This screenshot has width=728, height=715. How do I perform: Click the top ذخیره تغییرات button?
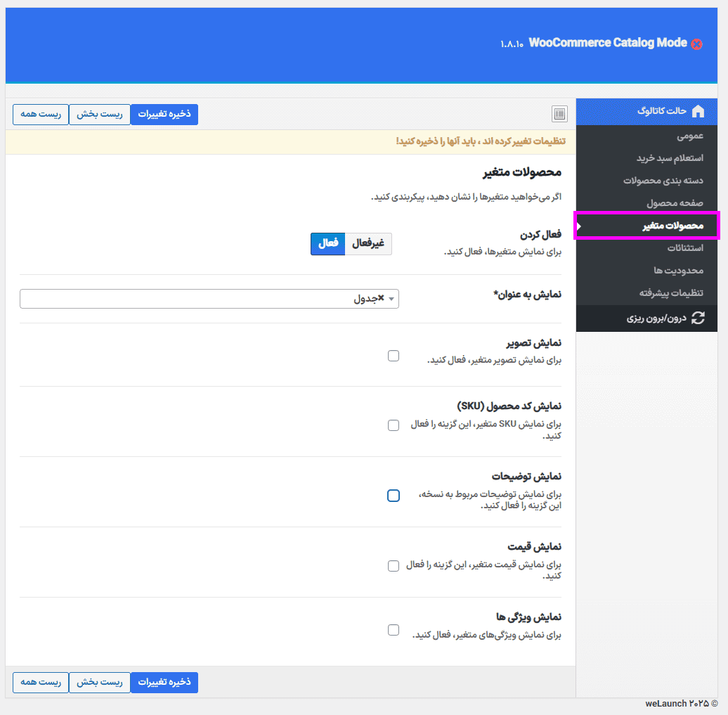point(164,115)
